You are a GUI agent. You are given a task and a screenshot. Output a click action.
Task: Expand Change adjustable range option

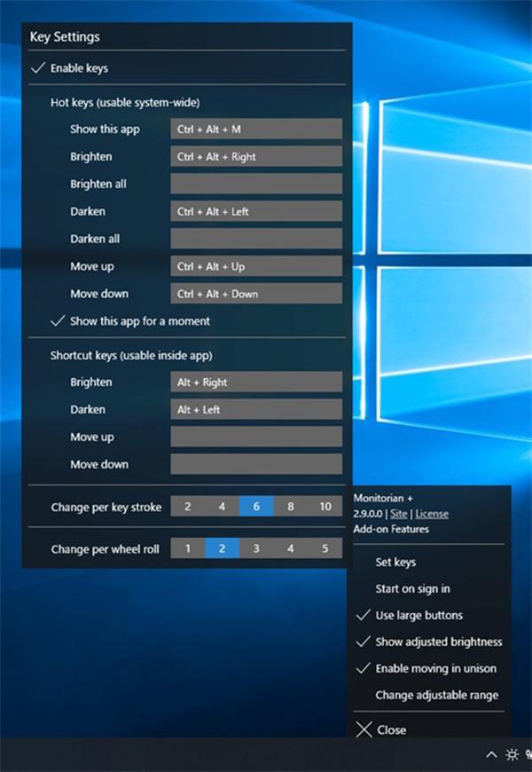point(436,695)
